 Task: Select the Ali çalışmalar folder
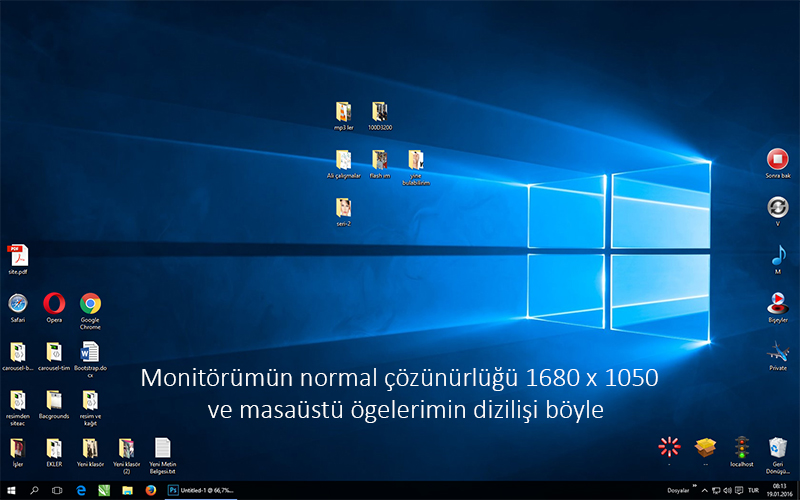tap(343, 163)
